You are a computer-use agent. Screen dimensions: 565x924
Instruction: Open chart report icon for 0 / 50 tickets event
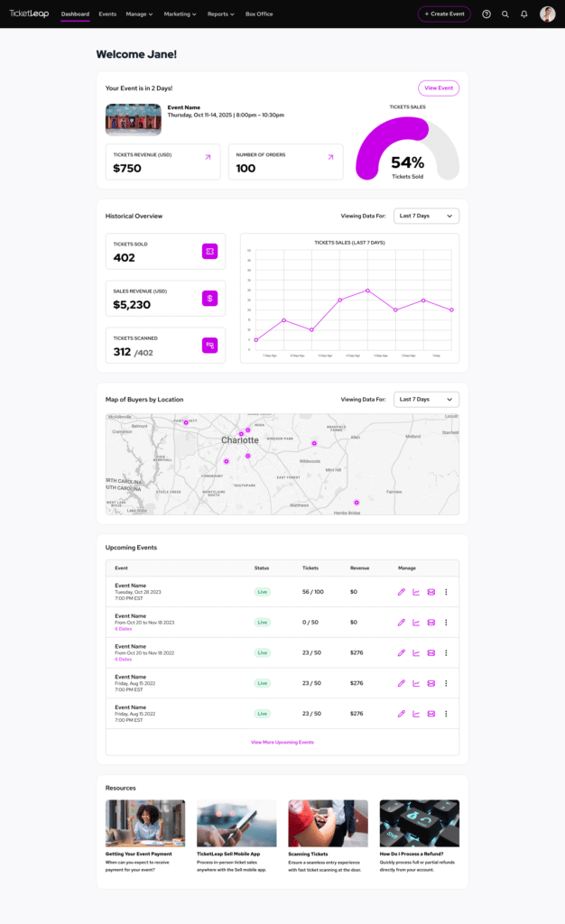pos(416,623)
